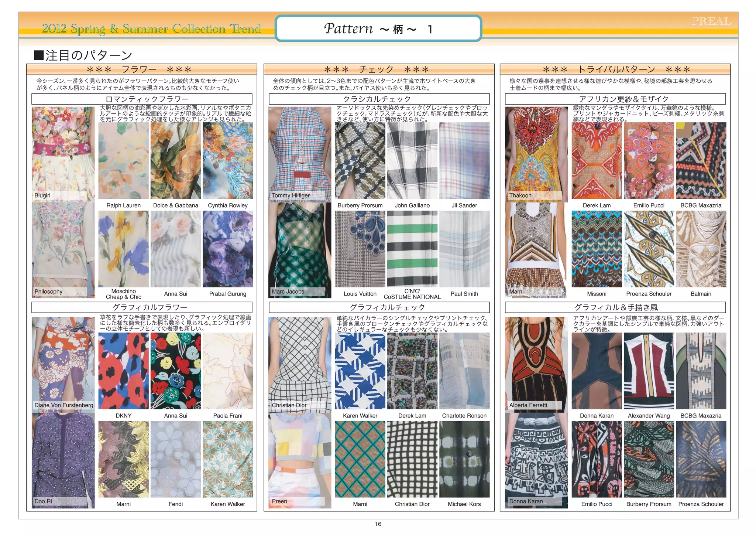
Task: Click the Charlotte Ronson faded check swatch
Action: 464,371
